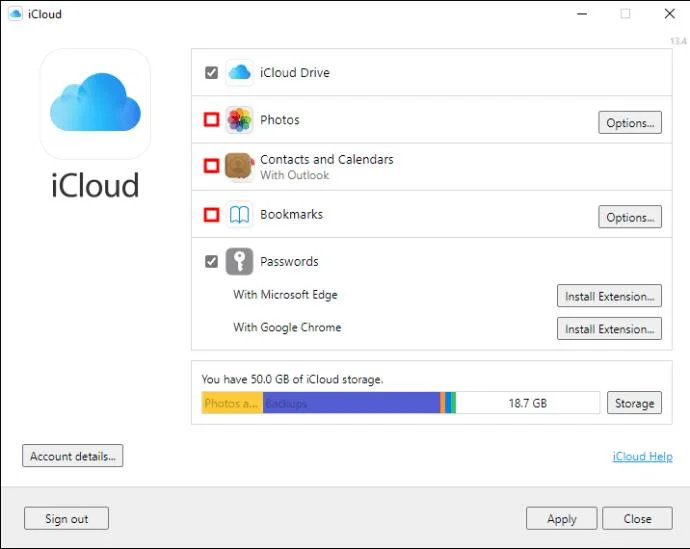690x549 pixels.
Task: Click the 'Passwords' label
Action: pyautogui.click(x=289, y=262)
